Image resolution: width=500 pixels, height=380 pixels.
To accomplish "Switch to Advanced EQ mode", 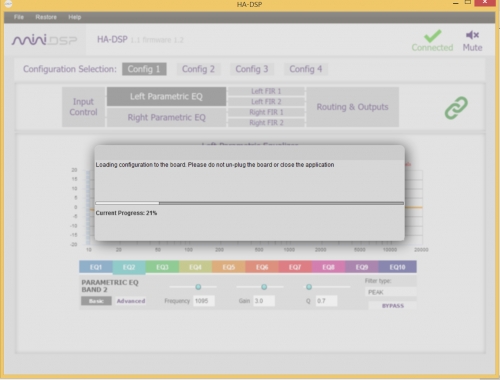I will pyautogui.click(x=131, y=301).
